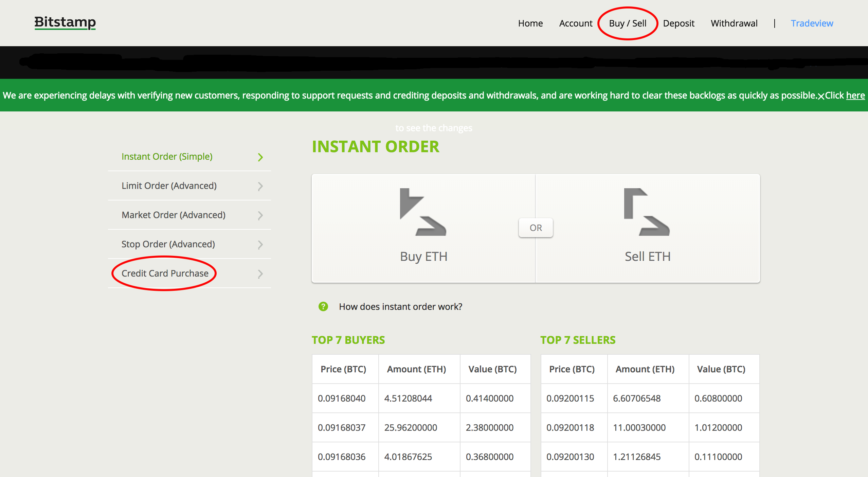This screenshot has height=477, width=868.
Task: Open the Buy / Sell menu item
Action: click(x=627, y=23)
